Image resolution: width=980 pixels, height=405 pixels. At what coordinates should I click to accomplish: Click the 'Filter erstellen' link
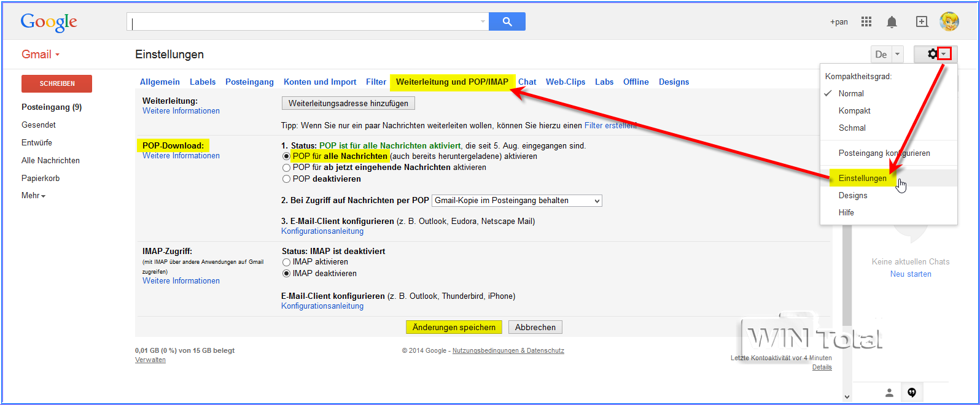(610, 125)
